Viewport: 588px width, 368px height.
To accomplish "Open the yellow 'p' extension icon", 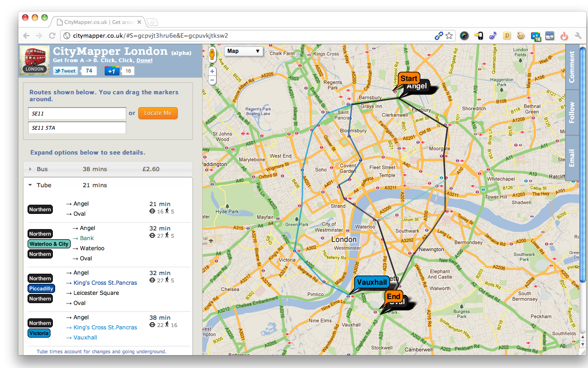I will [507, 35].
